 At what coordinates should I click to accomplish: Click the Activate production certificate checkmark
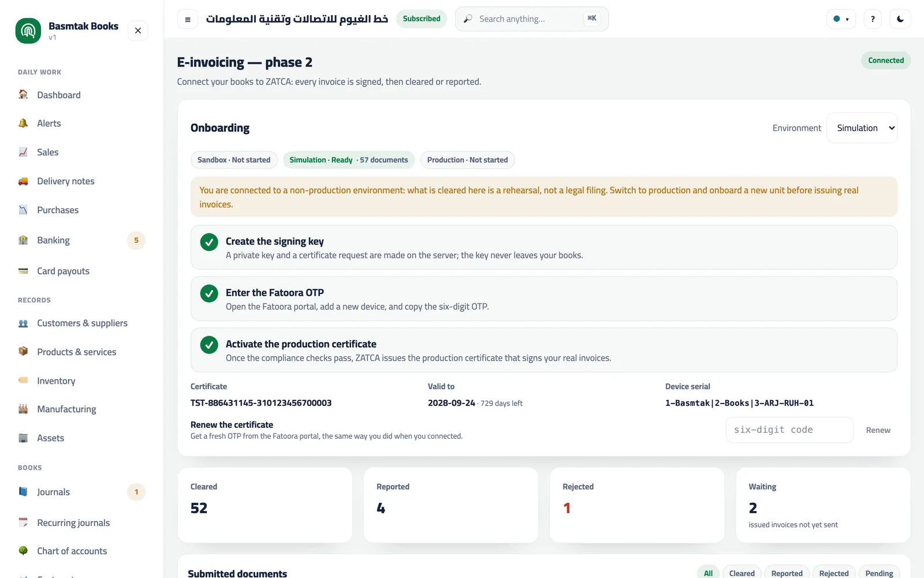209,344
